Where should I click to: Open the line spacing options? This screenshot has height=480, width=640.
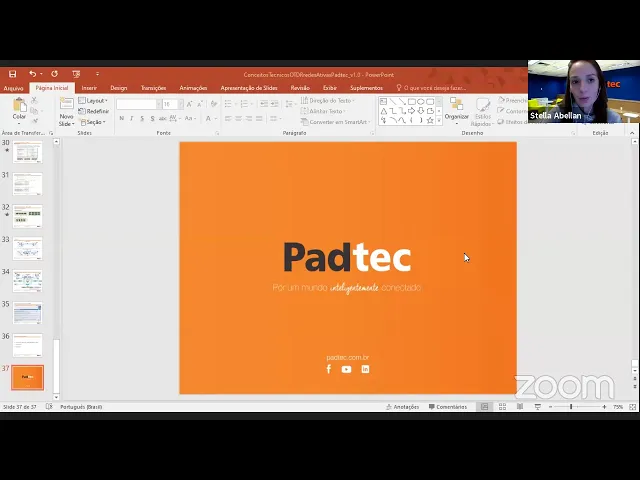pyautogui.click(x=289, y=104)
